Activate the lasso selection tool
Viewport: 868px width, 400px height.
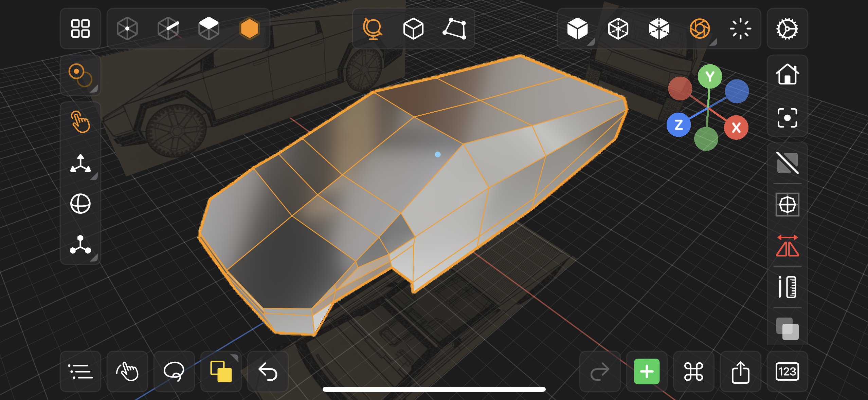coord(174,372)
